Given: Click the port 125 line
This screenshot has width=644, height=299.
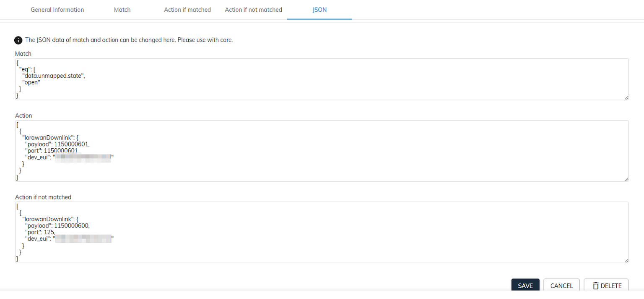Looking at the screenshot, I should [40, 232].
